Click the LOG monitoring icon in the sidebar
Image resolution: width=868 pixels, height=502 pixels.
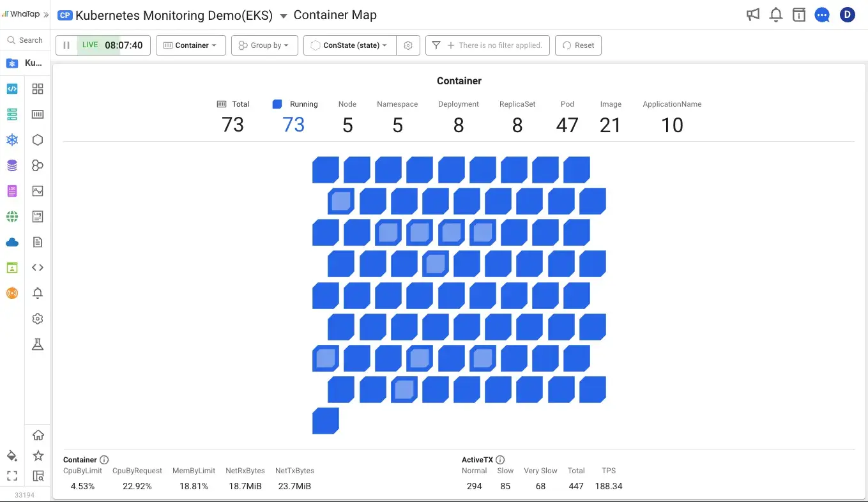click(11, 190)
